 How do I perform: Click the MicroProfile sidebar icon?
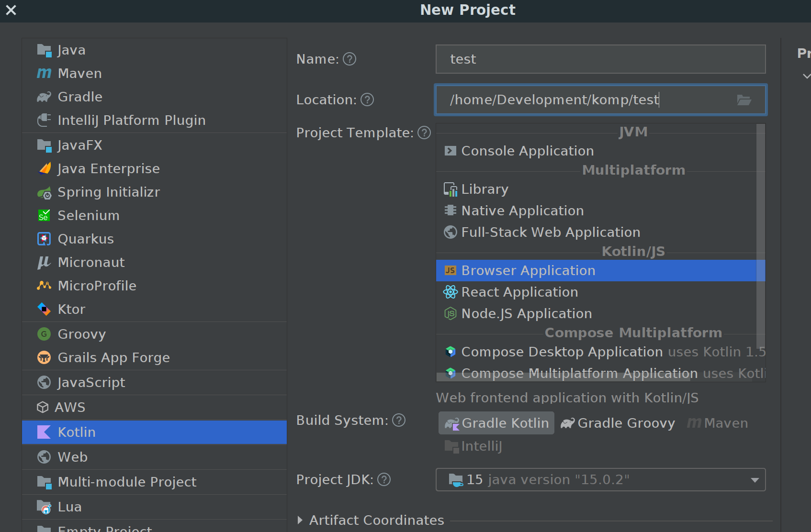pos(44,286)
